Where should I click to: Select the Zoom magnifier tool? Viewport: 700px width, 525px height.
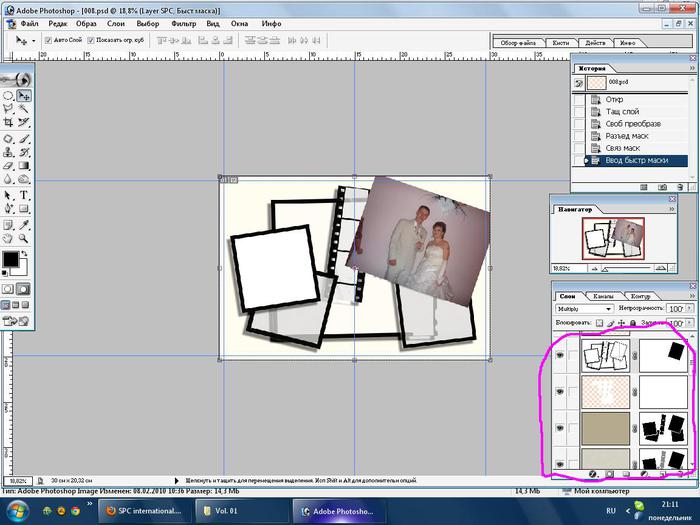pos(23,238)
